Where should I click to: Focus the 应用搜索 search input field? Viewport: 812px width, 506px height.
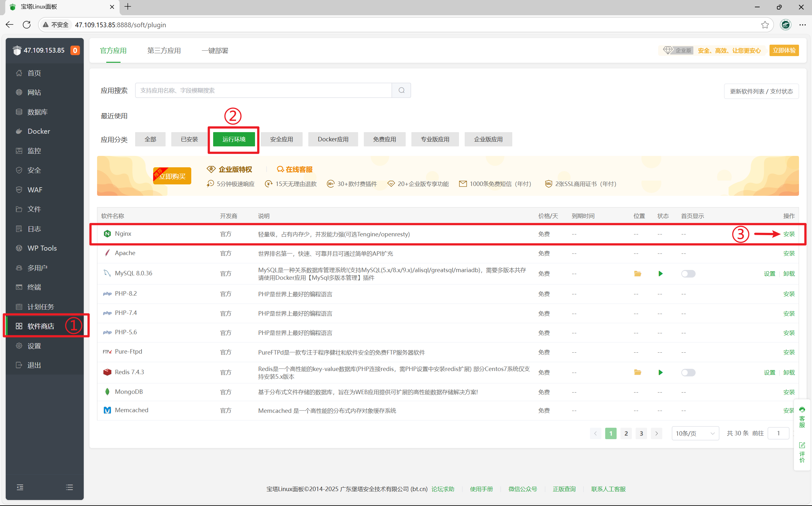pos(263,90)
